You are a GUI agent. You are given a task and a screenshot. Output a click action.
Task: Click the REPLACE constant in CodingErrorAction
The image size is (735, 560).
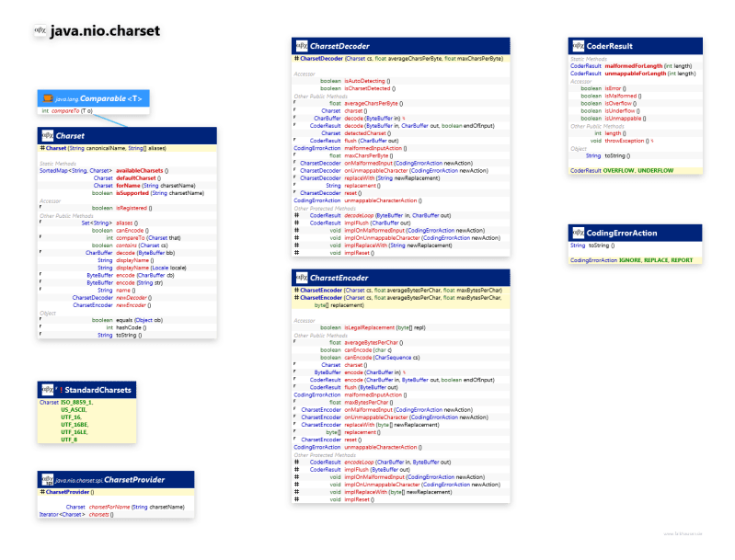point(656,260)
